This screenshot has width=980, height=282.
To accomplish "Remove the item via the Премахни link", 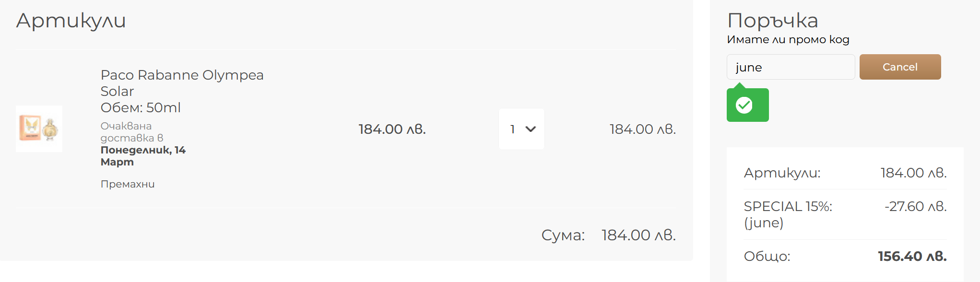I will [128, 184].
